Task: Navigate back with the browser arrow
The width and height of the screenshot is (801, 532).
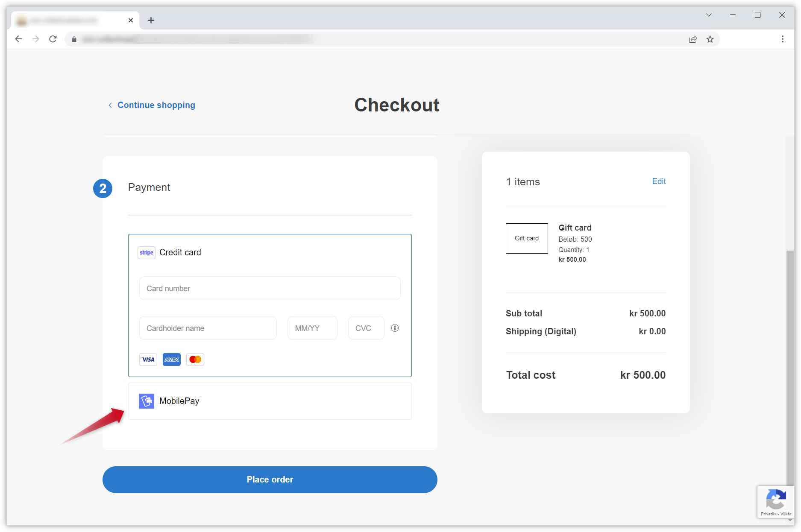Action: pos(18,39)
